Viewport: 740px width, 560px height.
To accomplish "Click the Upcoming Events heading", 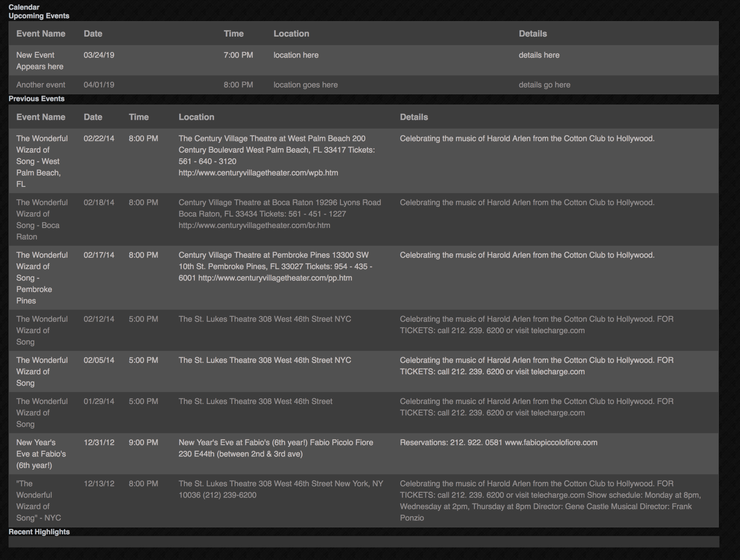I will [x=39, y=16].
